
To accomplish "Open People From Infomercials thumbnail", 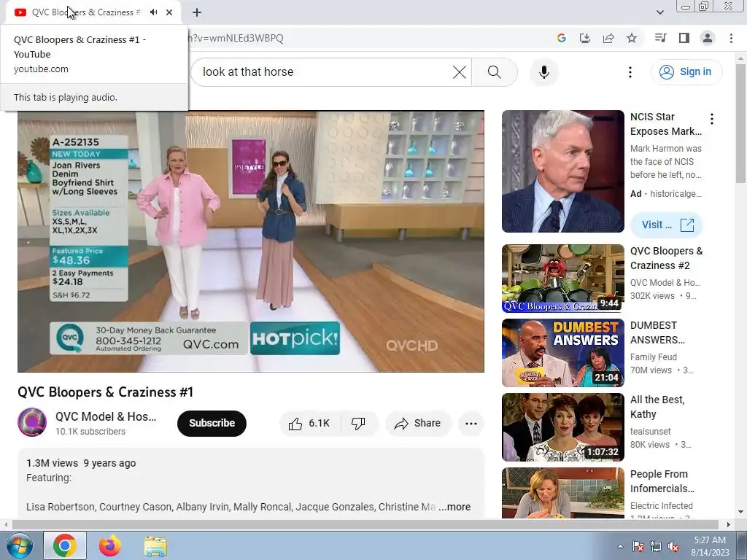I will coord(562,492).
